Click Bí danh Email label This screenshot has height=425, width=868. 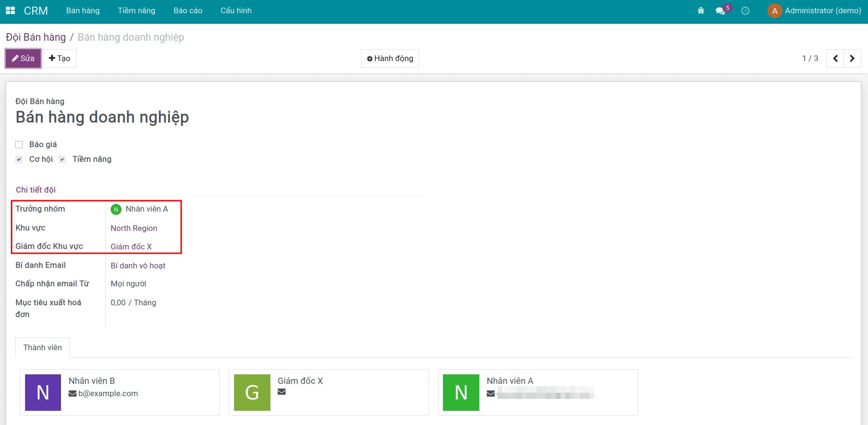(41, 265)
